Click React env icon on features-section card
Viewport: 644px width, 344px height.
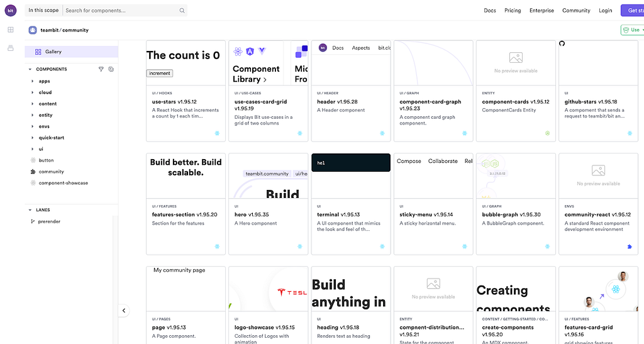[x=217, y=247]
